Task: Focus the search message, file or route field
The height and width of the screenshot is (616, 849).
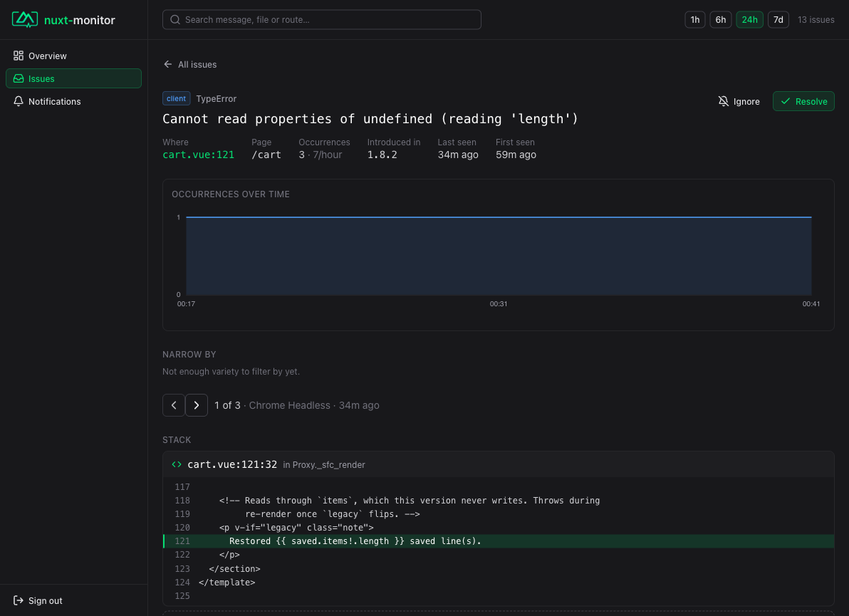Action: pyautogui.click(x=322, y=19)
